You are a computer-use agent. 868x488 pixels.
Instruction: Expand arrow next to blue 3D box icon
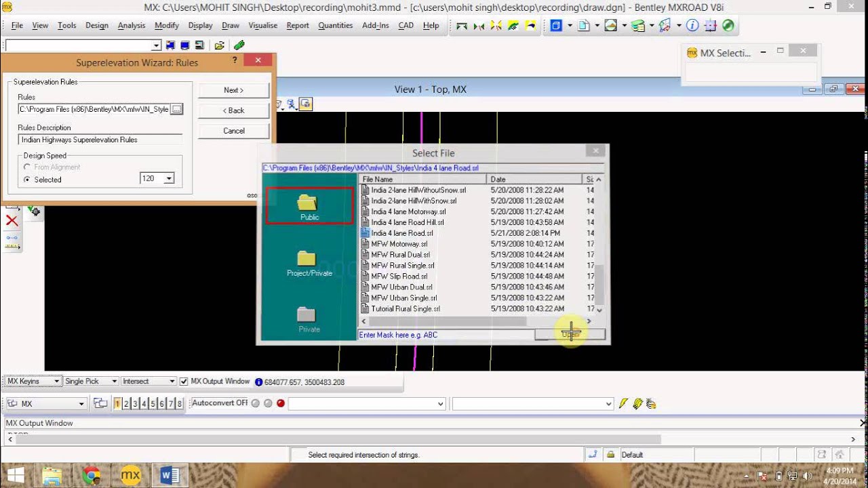coord(570,26)
